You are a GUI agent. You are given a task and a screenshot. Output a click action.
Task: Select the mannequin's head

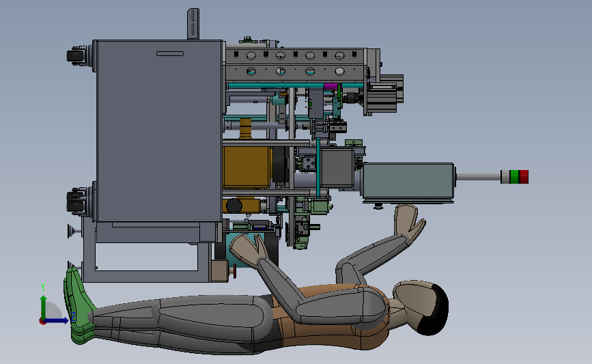421,308
